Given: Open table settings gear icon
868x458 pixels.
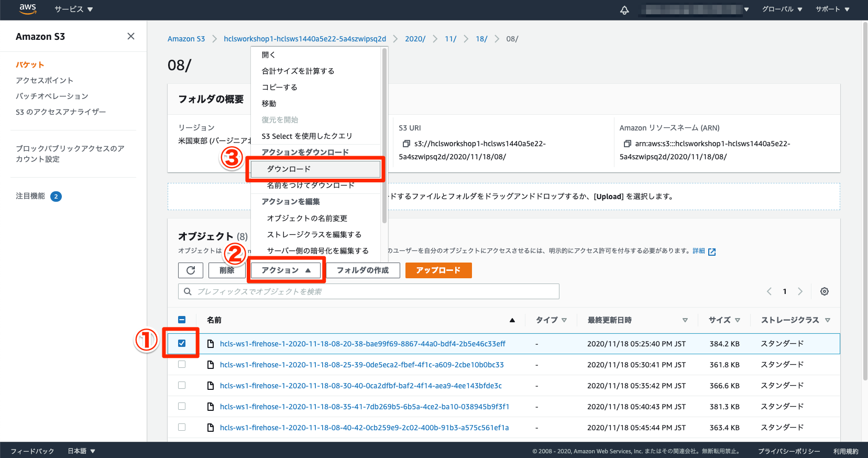Looking at the screenshot, I should tap(825, 291).
